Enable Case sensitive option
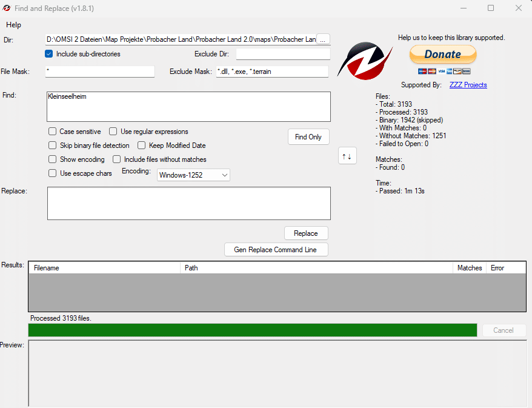The image size is (532, 408). (x=53, y=132)
